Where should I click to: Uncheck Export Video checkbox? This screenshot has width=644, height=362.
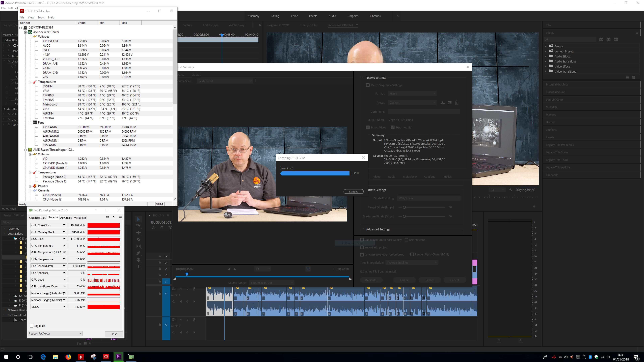[368, 127]
